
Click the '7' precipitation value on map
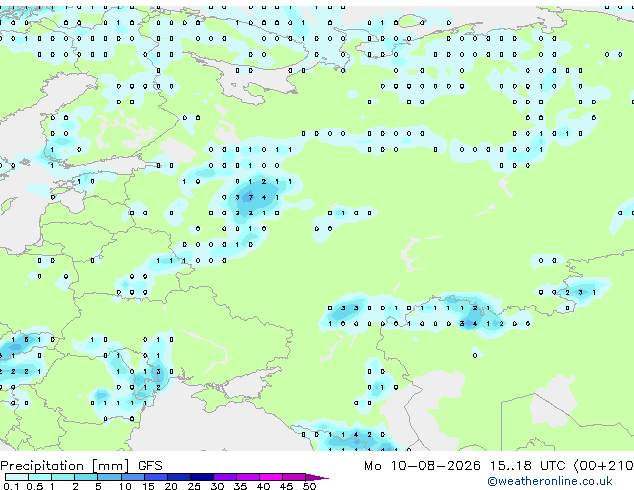pos(251,197)
